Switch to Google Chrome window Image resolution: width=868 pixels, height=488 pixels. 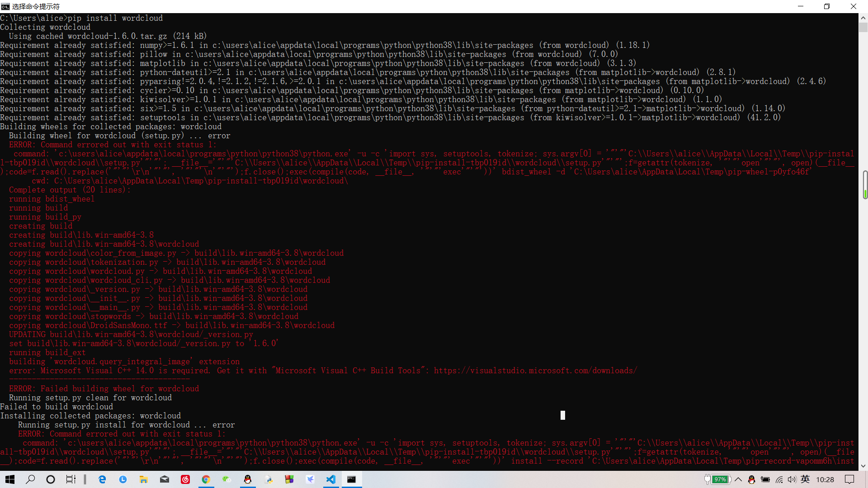[x=206, y=479]
